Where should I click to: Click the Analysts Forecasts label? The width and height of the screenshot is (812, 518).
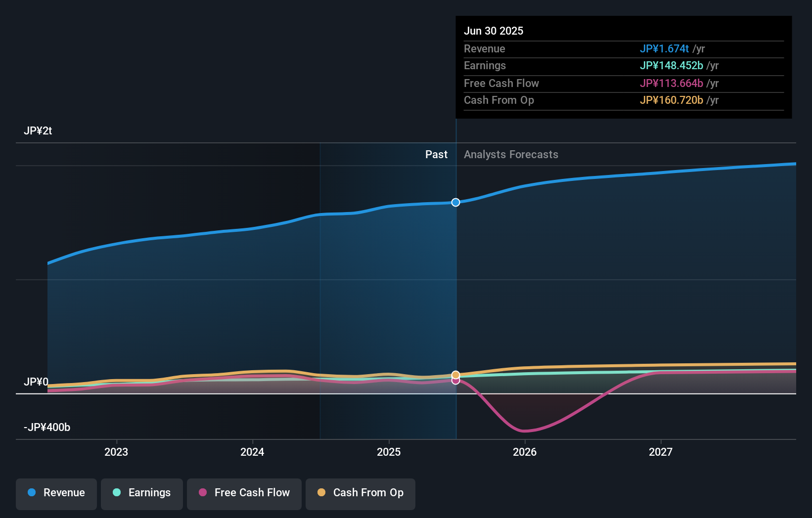point(511,155)
